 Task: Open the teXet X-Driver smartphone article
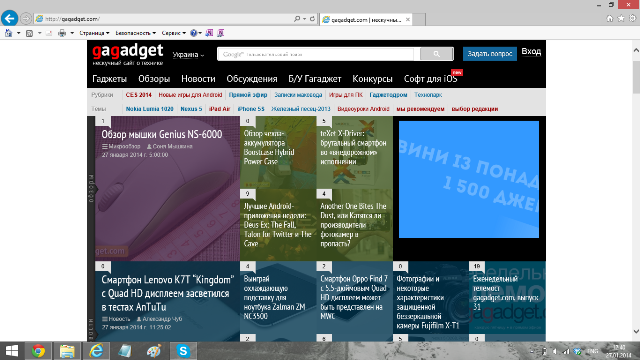tap(353, 147)
